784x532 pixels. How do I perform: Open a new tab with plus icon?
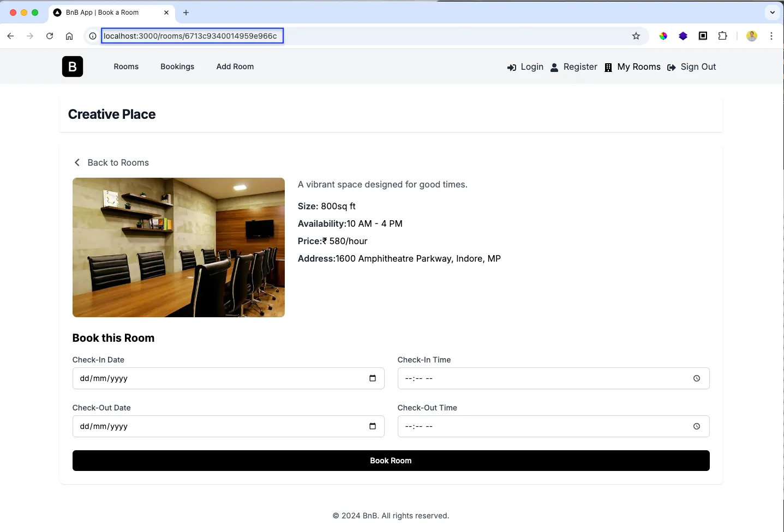pos(186,13)
